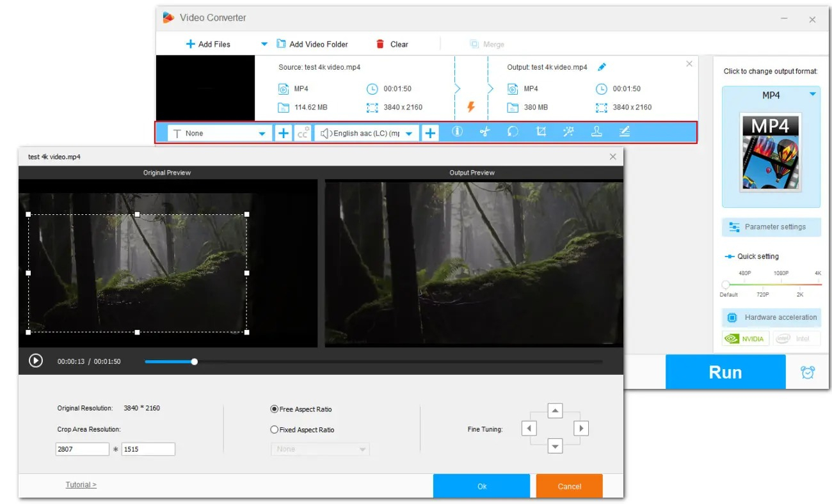
Task: Open the Tutorial link
Action: [81, 485]
